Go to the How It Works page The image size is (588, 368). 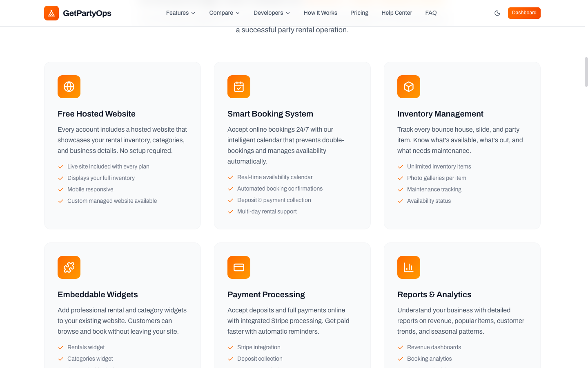321,13
